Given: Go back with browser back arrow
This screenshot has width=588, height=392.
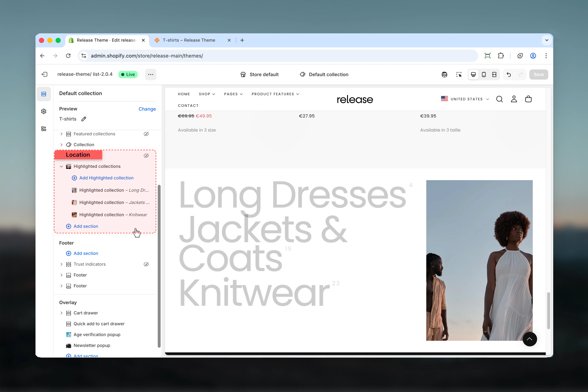Looking at the screenshot, I should tap(42, 56).
